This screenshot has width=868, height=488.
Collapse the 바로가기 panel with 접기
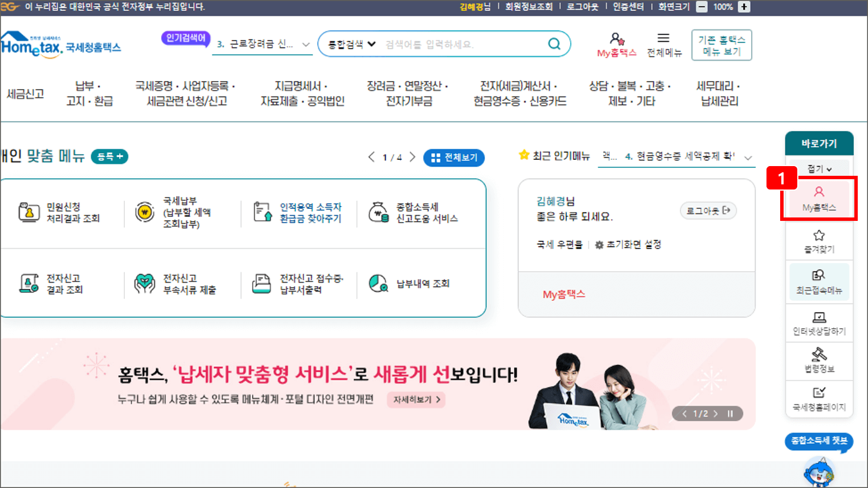818,169
